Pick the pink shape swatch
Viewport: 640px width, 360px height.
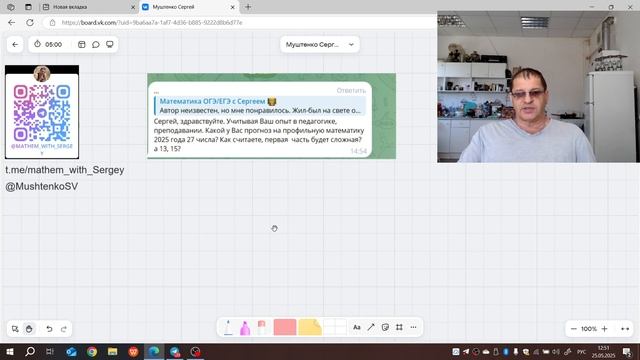tap(285, 327)
